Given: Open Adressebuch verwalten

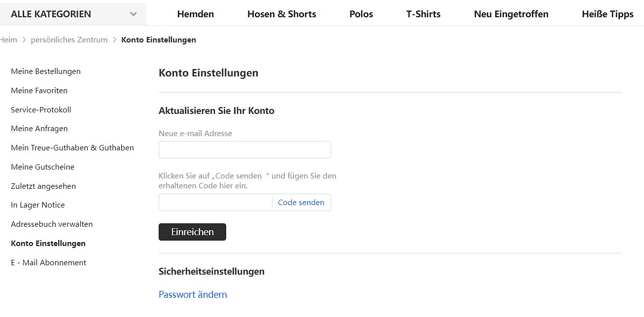Looking at the screenshot, I should click(x=52, y=224).
